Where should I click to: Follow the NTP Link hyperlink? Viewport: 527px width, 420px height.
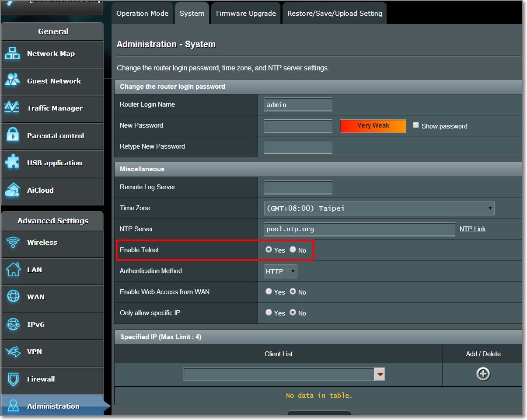(472, 229)
